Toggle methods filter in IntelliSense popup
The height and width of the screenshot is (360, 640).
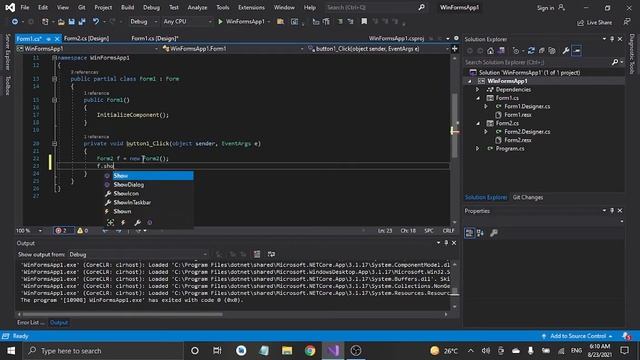(150, 222)
